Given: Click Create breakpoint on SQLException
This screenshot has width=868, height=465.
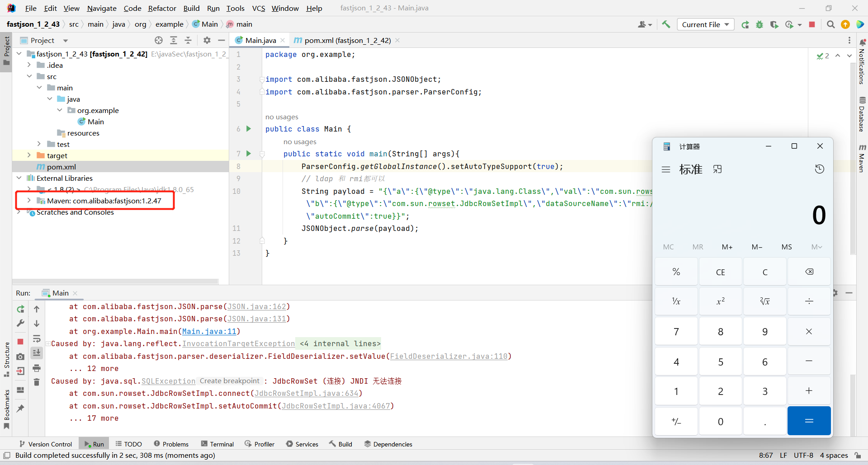Looking at the screenshot, I should [230, 381].
